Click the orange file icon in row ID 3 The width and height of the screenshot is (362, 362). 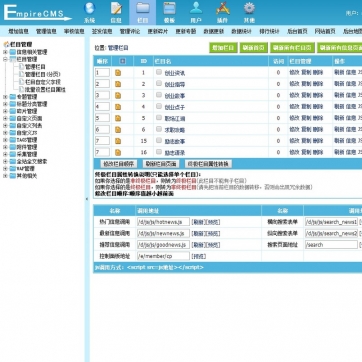coord(118,95)
